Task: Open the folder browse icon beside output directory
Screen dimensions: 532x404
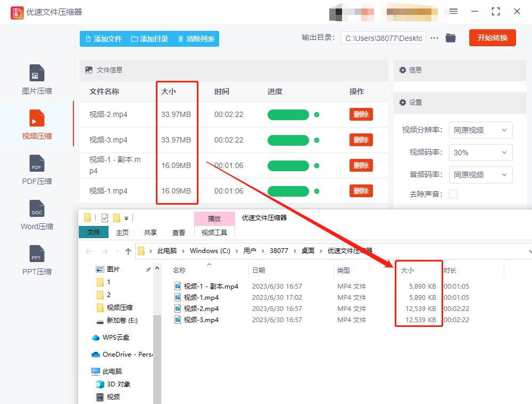Action: click(450, 38)
